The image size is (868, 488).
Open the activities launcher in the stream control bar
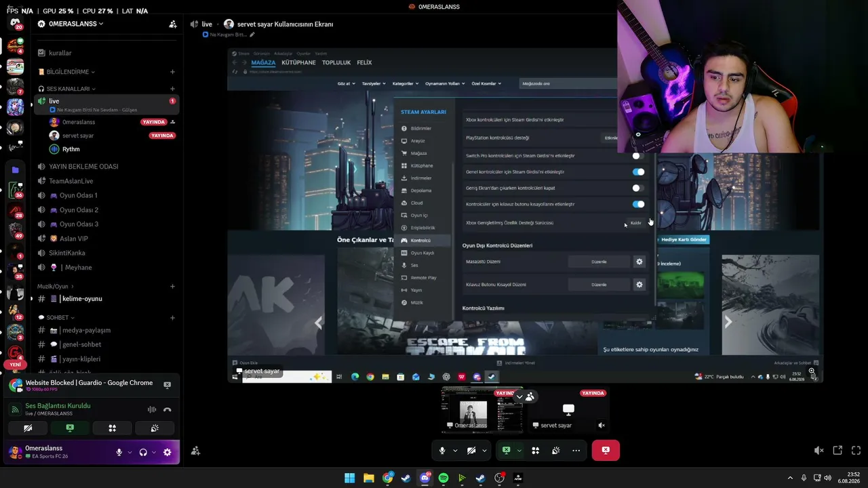tap(535, 450)
